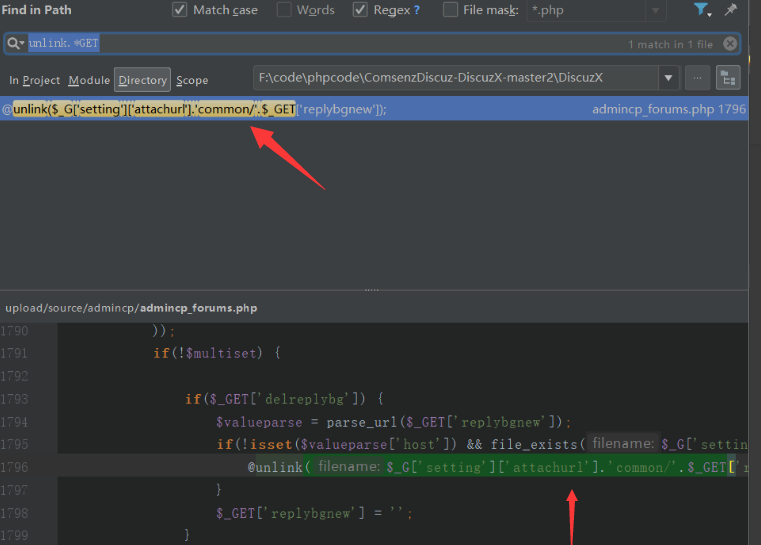Viewport: 761px width, 545px height.
Task: Open Regex help question mark
Action: coord(416,10)
